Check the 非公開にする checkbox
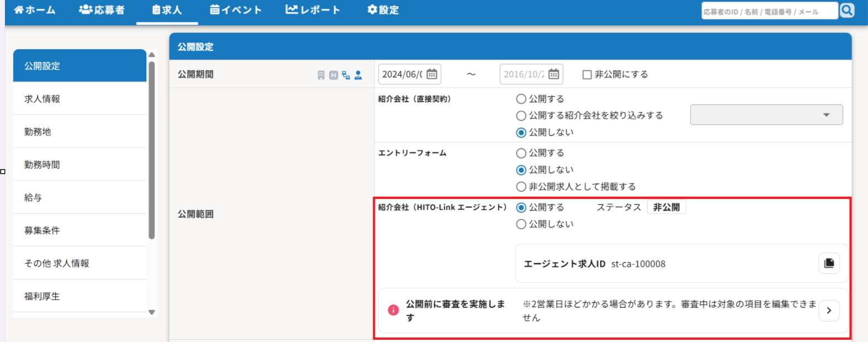 tap(587, 75)
